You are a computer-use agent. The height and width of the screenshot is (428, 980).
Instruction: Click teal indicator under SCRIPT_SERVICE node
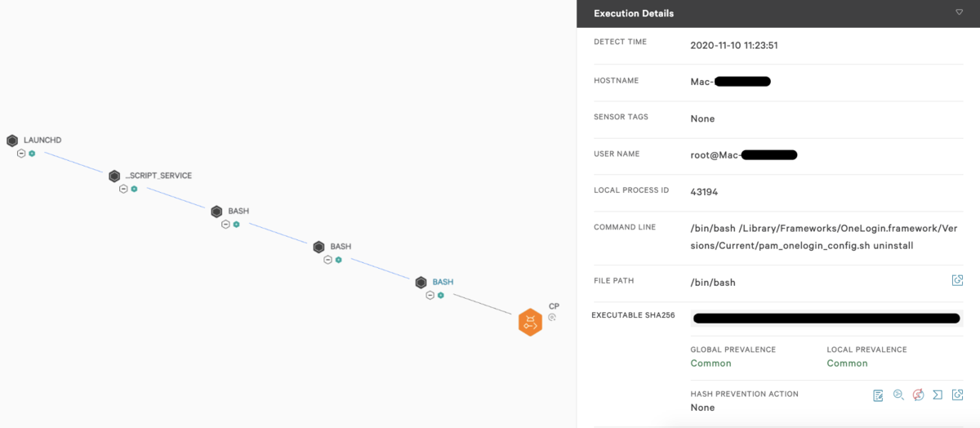pyautogui.click(x=134, y=189)
